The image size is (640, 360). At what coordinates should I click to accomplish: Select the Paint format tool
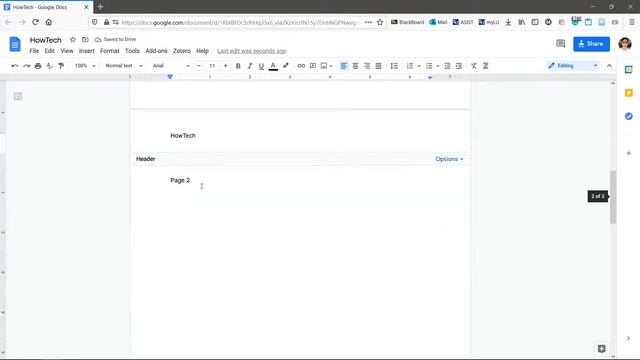61,66
